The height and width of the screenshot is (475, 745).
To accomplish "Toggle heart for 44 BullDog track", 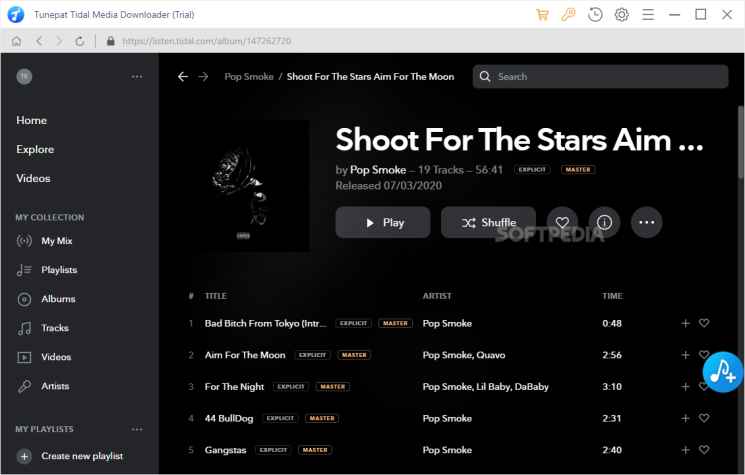I will click(x=704, y=418).
